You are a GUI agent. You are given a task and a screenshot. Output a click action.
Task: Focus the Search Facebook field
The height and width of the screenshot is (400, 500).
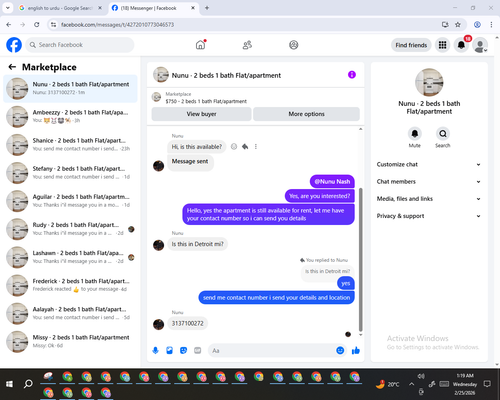80,45
